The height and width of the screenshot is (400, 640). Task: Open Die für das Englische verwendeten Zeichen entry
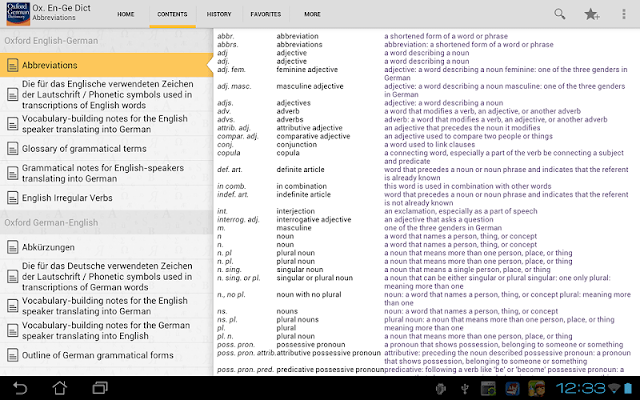point(106,94)
